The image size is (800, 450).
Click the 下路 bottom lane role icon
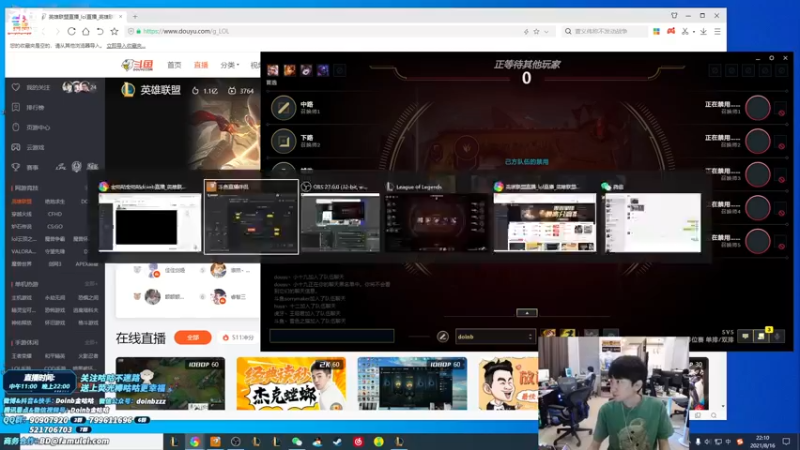point(283,141)
